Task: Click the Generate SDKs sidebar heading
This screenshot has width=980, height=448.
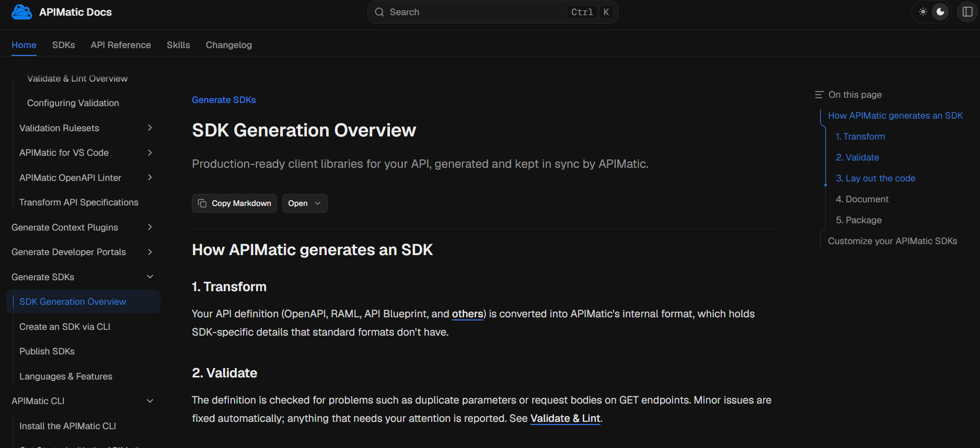Action: [x=43, y=277]
